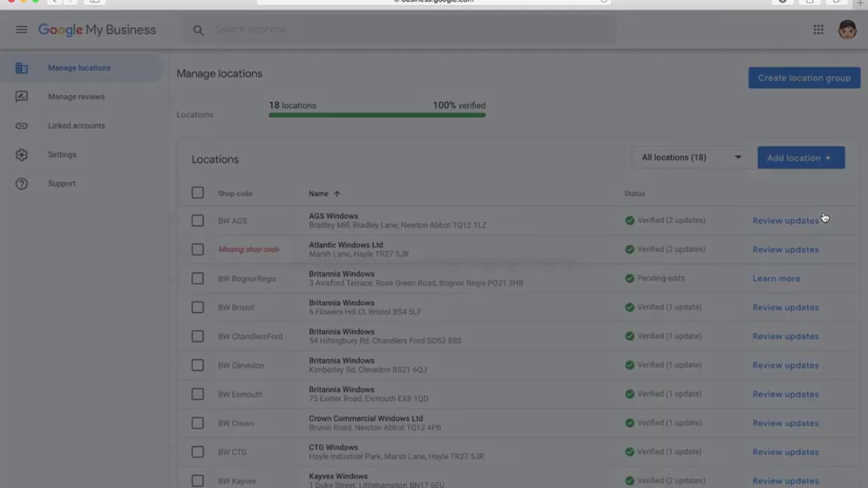Viewport: 868px width, 488px height.
Task: Click the Linked accounts link icon
Action: [22, 126]
